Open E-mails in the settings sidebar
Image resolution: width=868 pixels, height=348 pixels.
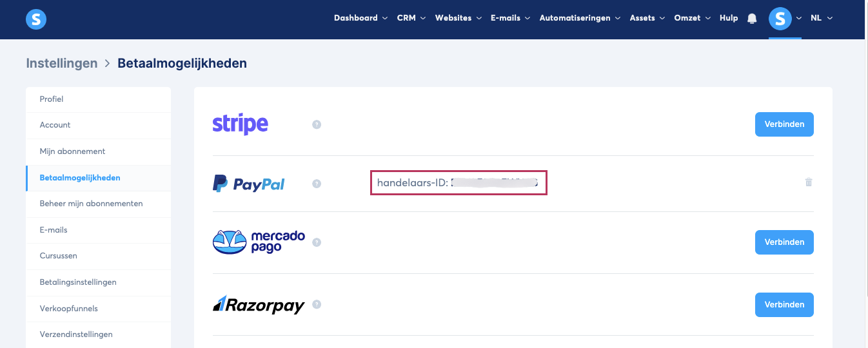coord(98,230)
